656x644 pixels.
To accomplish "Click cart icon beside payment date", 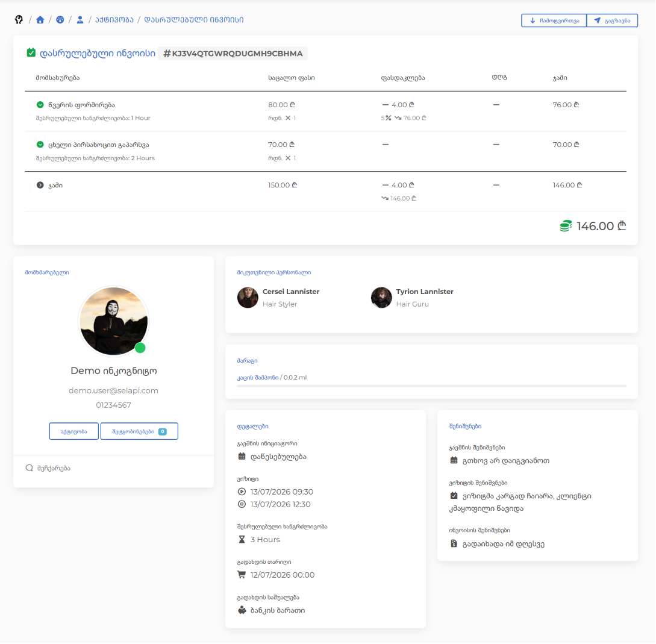I will pos(242,575).
